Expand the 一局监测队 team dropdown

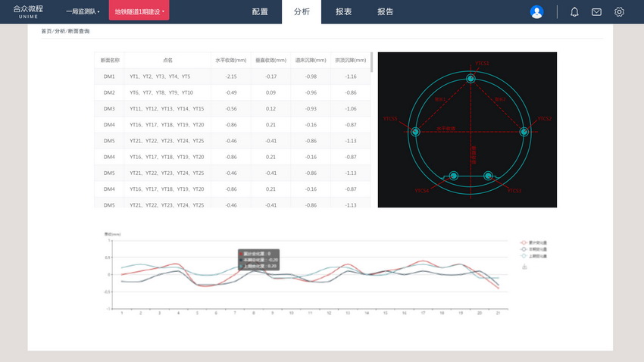(83, 12)
